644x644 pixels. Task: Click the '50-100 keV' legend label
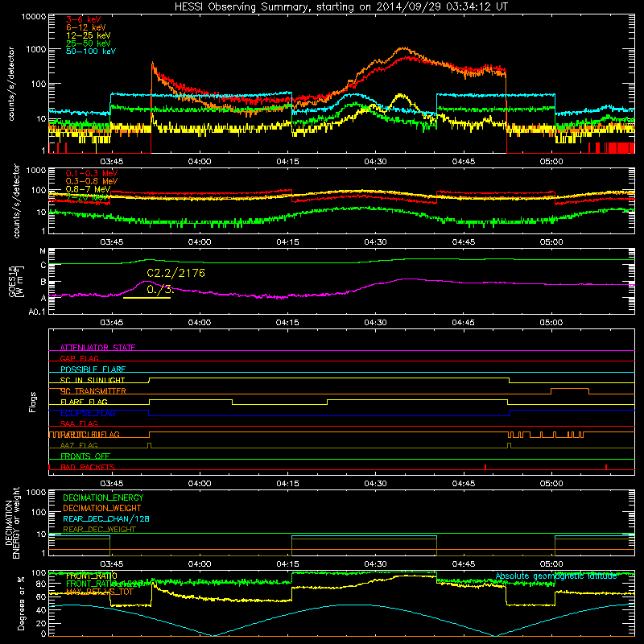coord(91,52)
